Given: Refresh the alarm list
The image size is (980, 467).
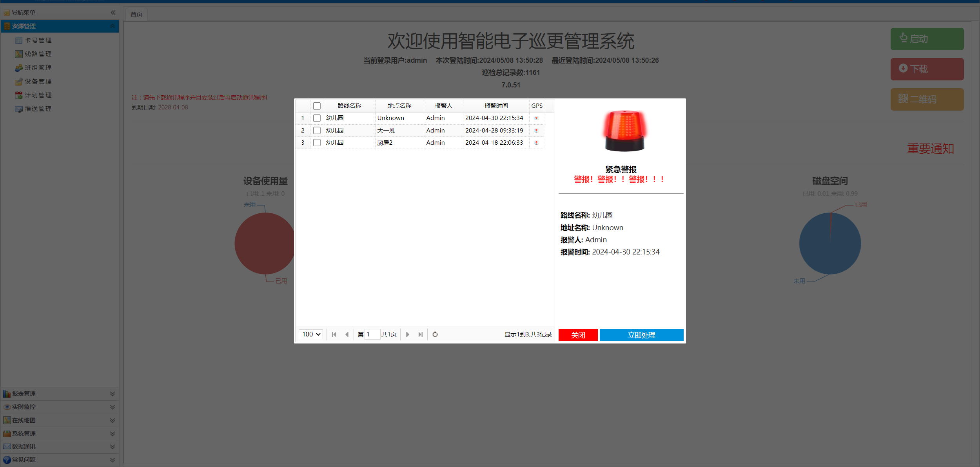Looking at the screenshot, I should 435,334.
